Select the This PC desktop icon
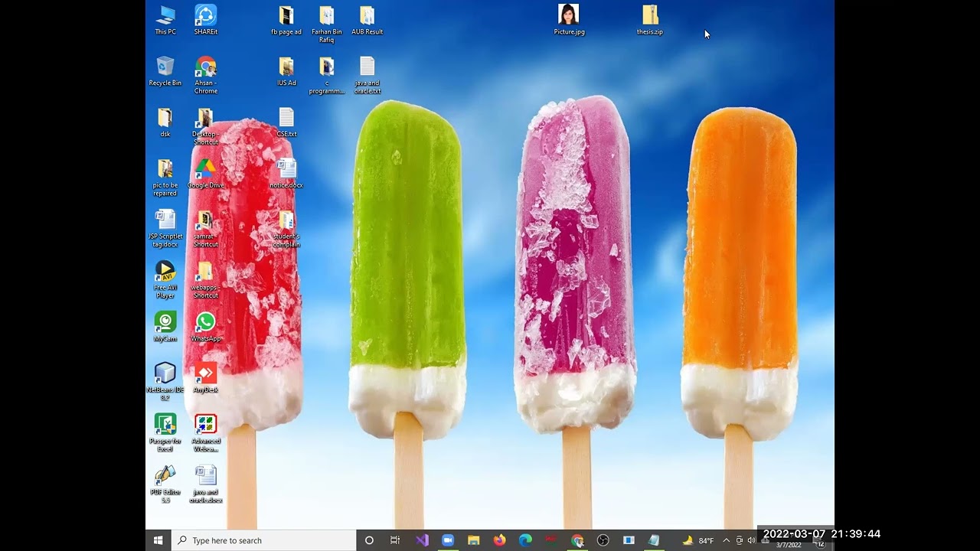 [x=165, y=20]
